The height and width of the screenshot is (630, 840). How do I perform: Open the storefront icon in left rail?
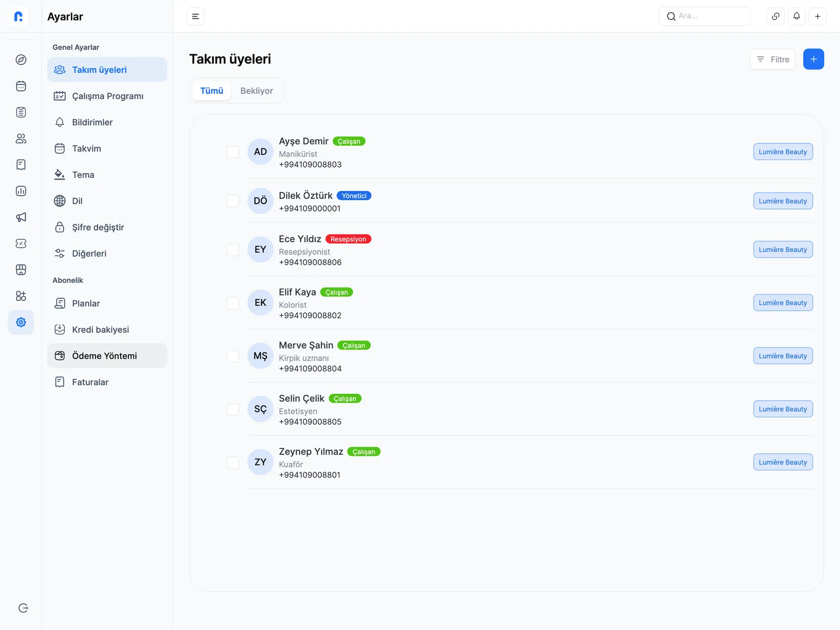21,270
